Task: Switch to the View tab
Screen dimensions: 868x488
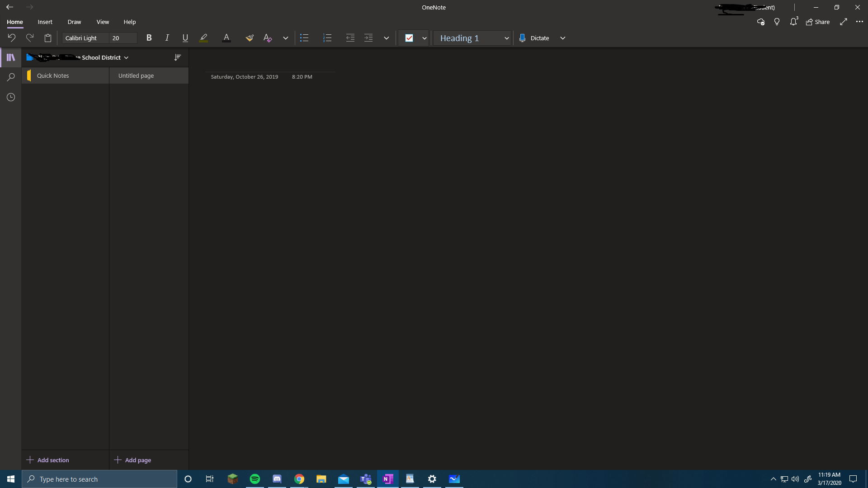Action: point(103,22)
